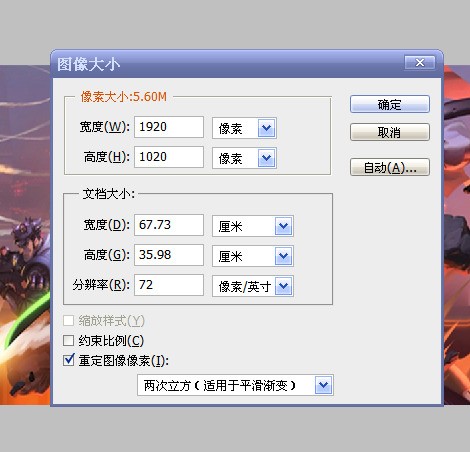The width and height of the screenshot is (470, 452).
Task: Click the disabled 缩放样式(Y) checkbox
Action: click(69, 321)
